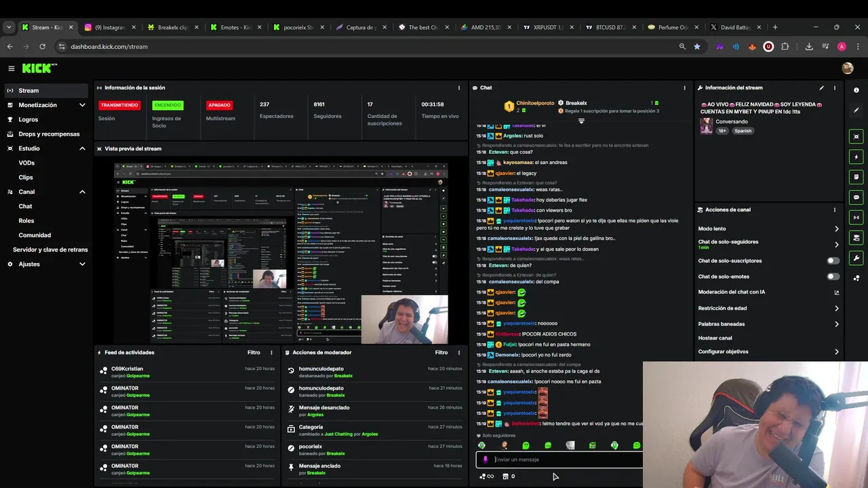Toggle the broadcast signal panel icon
This screenshot has height=488, width=868.
pos(856,218)
